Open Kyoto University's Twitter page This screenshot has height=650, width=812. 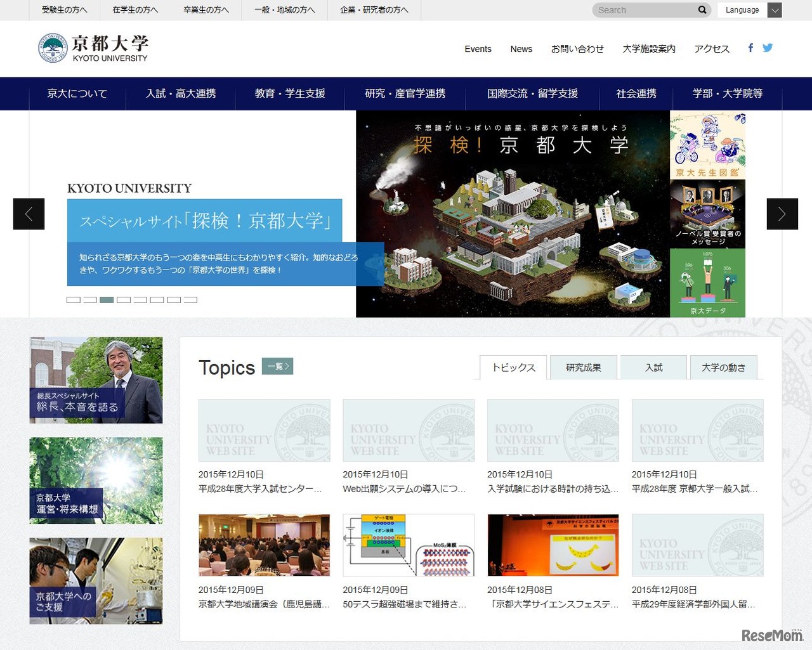click(x=768, y=48)
